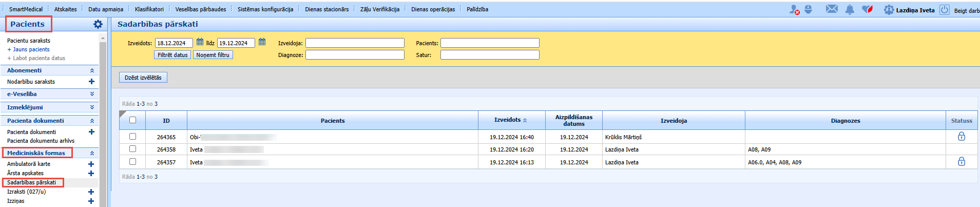The width and height of the screenshot is (980, 207).
Task: Tick the checkbox for record 264357
Action: 133,161
